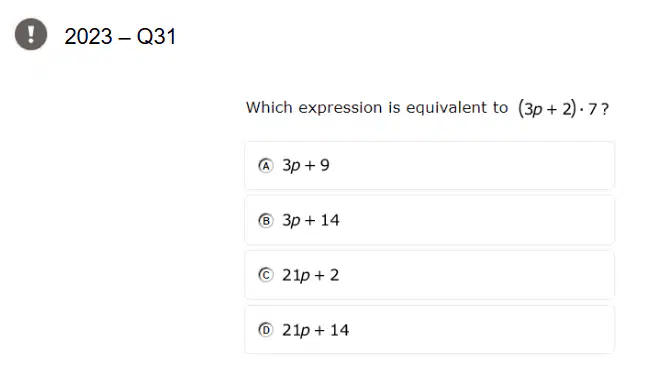Image resolution: width=655 pixels, height=370 pixels.
Task: Click the number 7 multiplier in question
Action: pos(592,109)
